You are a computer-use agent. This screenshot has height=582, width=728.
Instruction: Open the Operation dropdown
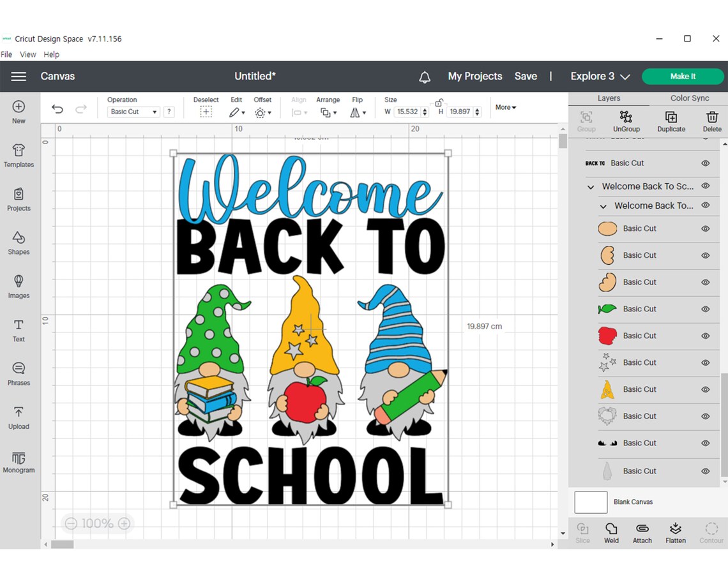tap(133, 111)
